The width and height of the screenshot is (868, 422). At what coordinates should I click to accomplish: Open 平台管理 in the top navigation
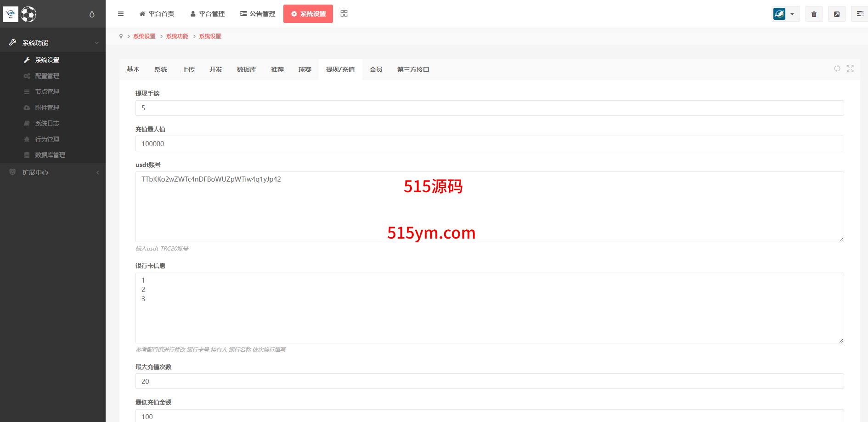tap(208, 14)
